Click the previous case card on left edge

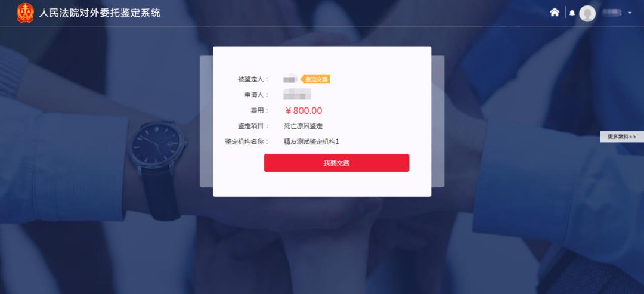[206, 122]
